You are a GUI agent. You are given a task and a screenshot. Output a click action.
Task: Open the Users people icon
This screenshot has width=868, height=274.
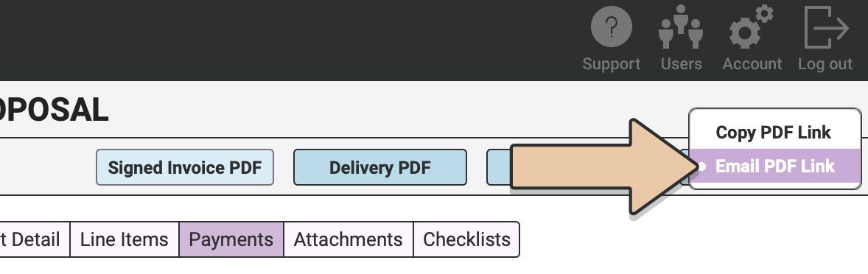click(x=681, y=27)
